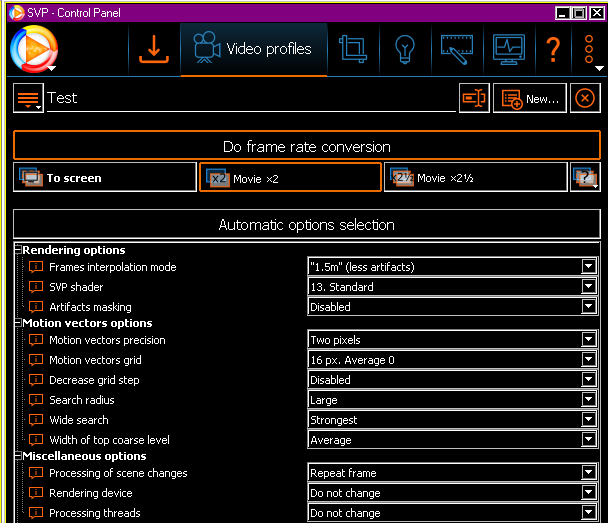Open the question mark help tab
This screenshot has height=523, width=608.
pyautogui.click(x=553, y=49)
